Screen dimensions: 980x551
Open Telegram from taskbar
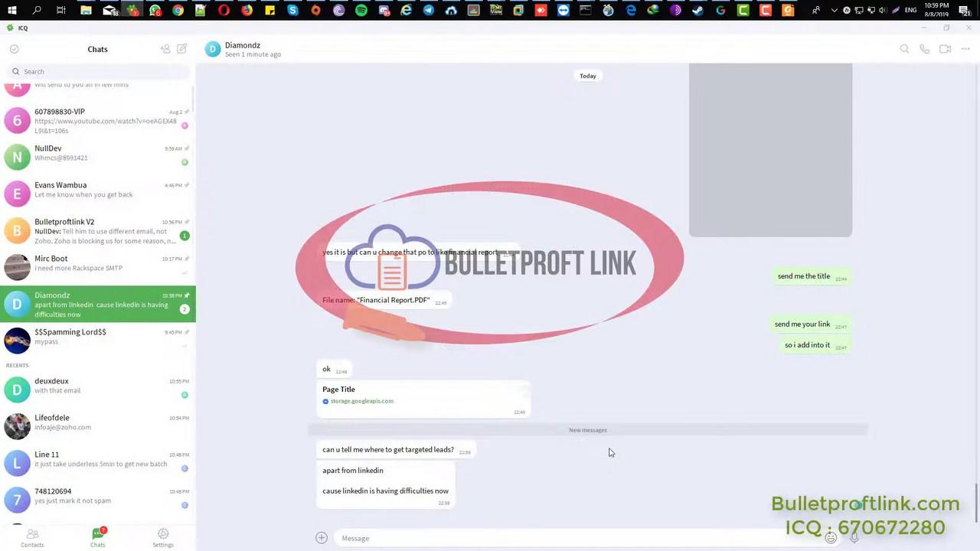(x=429, y=10)
